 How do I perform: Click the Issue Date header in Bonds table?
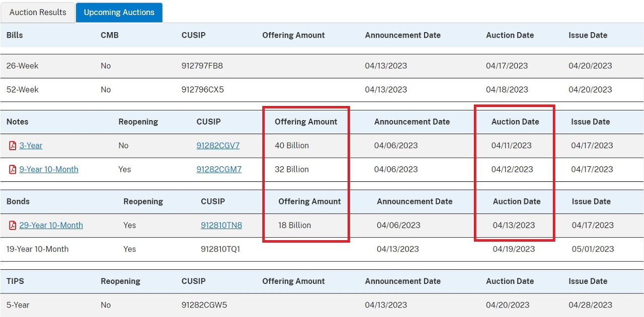[x=591, y=201]
